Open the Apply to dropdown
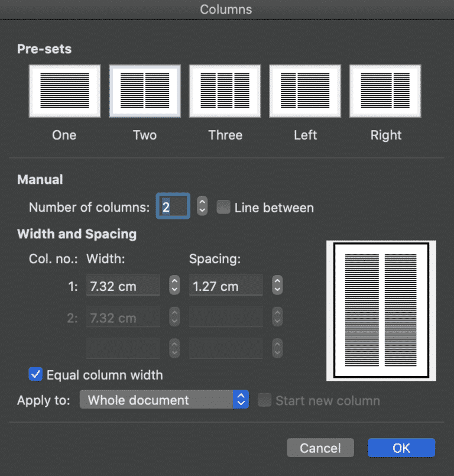 164,400
